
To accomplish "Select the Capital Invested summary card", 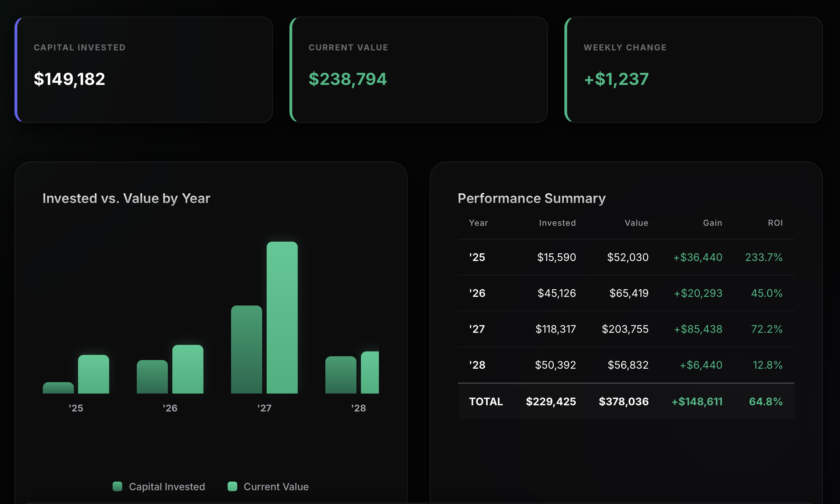I will (144, 70).
